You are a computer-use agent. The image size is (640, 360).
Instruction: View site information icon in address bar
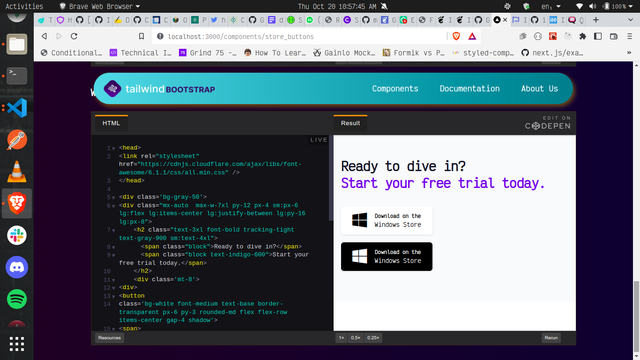160,36
